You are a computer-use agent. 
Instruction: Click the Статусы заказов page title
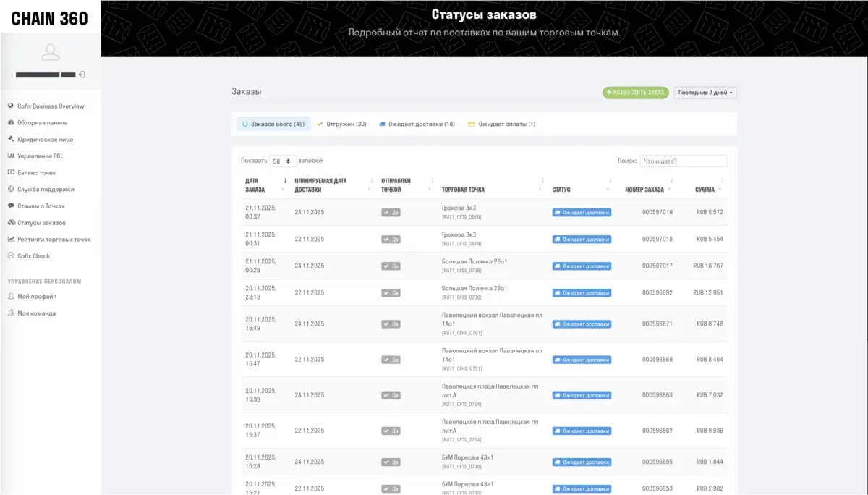(x=484, y=14)
